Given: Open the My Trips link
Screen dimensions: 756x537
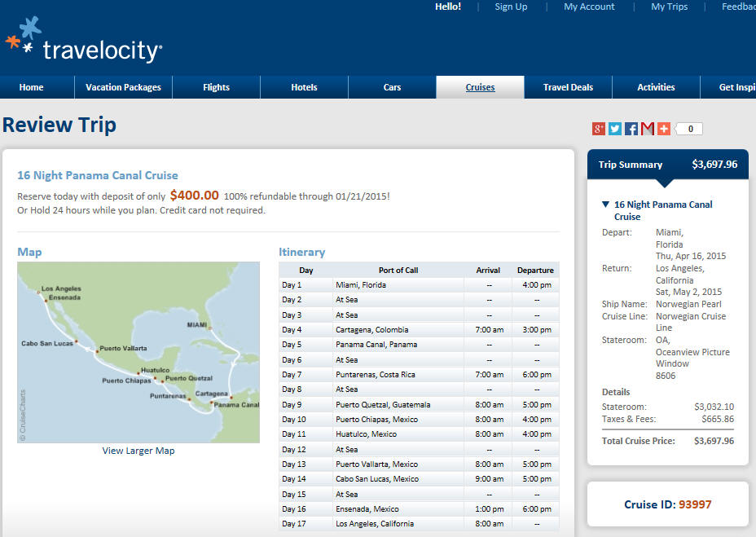Looking at the screenshot, I should click(x=669, y=7).
